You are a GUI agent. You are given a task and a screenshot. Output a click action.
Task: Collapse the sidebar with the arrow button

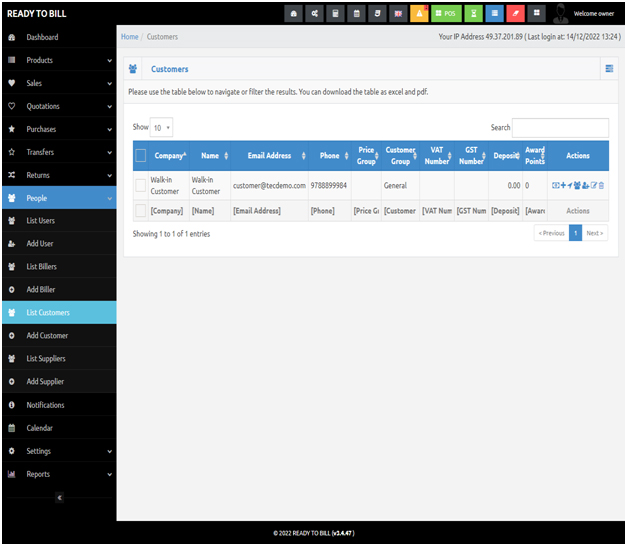(x=60, y=498)
